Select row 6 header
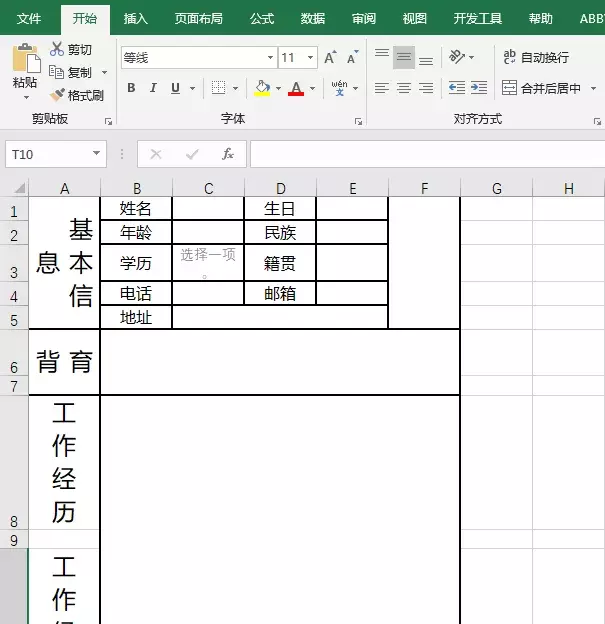This screenshot has height=624, width=605. [14, 353]
